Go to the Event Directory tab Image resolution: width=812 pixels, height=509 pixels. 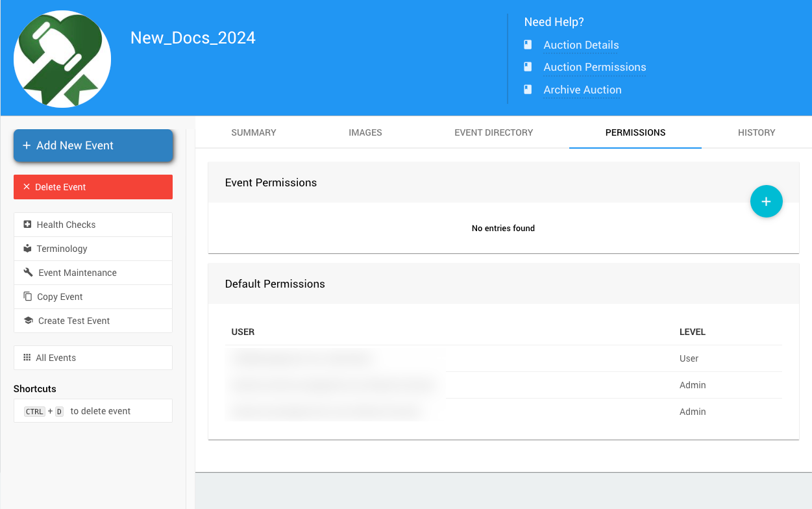pyautogui.click(x=494, y=132)
